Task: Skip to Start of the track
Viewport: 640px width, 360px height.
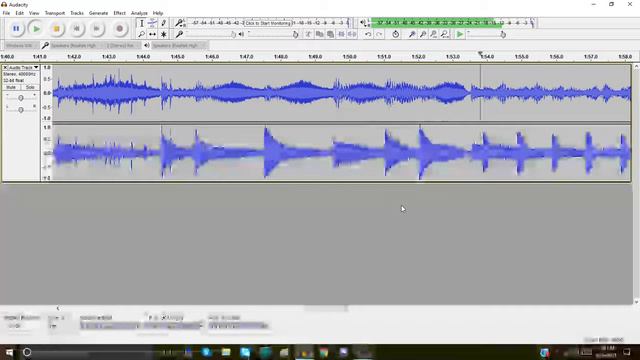Action: click(x=76, y=29)
